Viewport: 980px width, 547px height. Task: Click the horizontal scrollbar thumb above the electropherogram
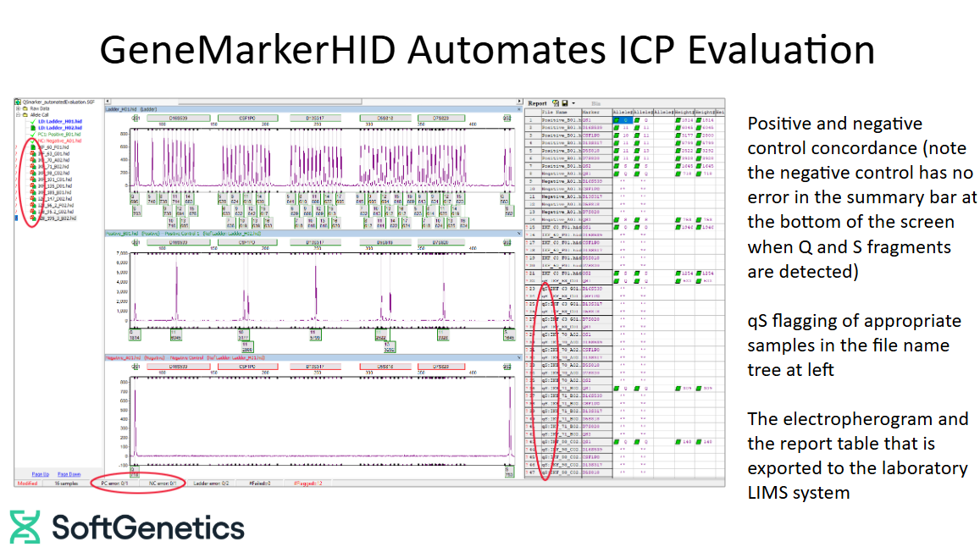click(270, 101)
